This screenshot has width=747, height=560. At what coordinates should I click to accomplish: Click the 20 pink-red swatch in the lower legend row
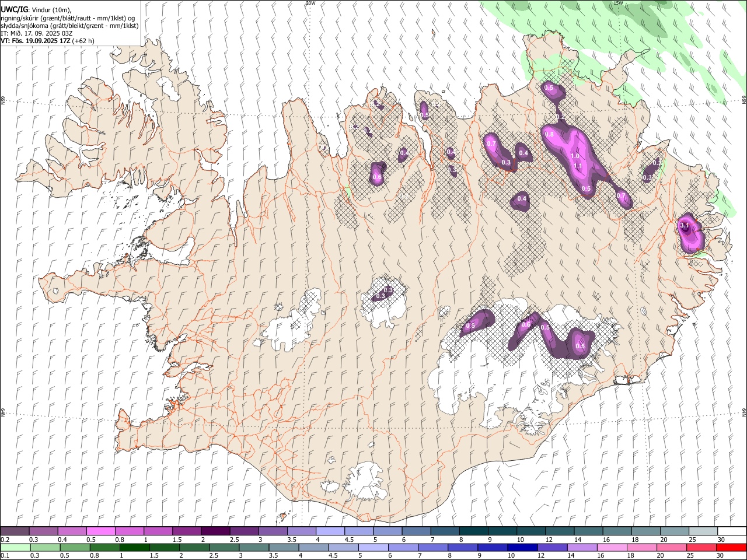(672, 548)
